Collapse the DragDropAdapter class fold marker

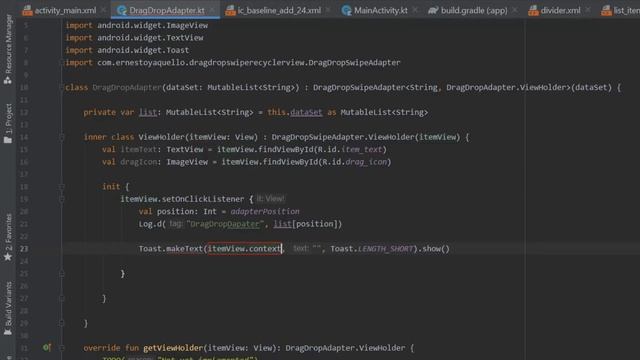pos(62,87)
